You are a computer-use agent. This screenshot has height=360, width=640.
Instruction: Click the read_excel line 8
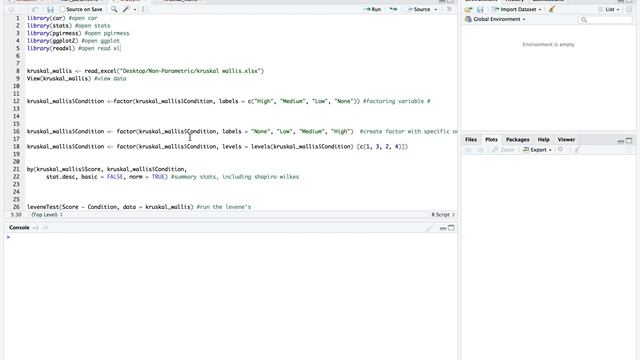[x=145, y=71]
